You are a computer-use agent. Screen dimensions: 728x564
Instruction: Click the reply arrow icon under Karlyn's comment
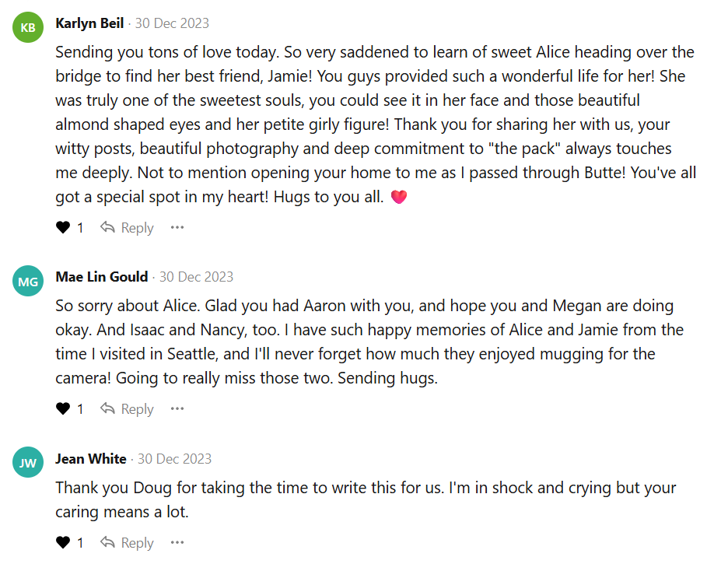(x=107, y=228)
